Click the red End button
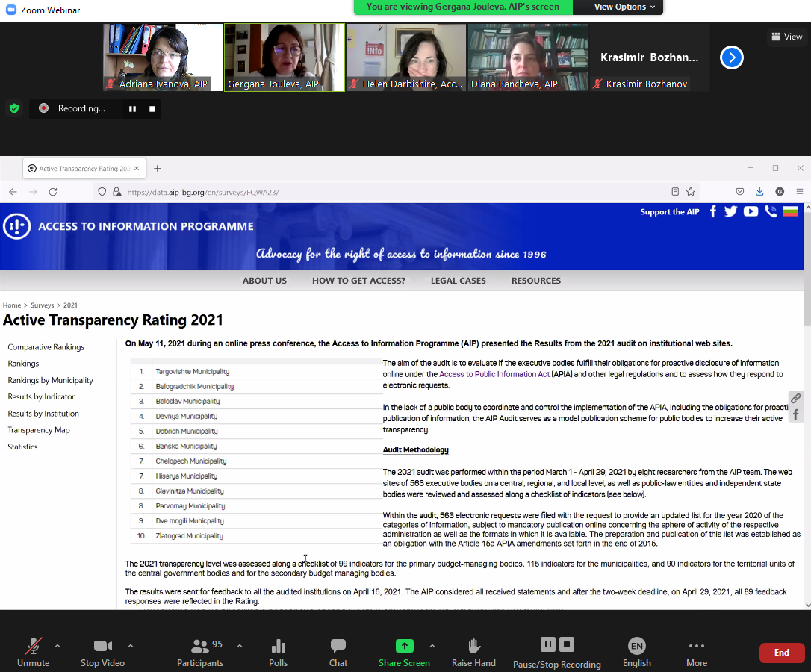 tap(781, 653)
